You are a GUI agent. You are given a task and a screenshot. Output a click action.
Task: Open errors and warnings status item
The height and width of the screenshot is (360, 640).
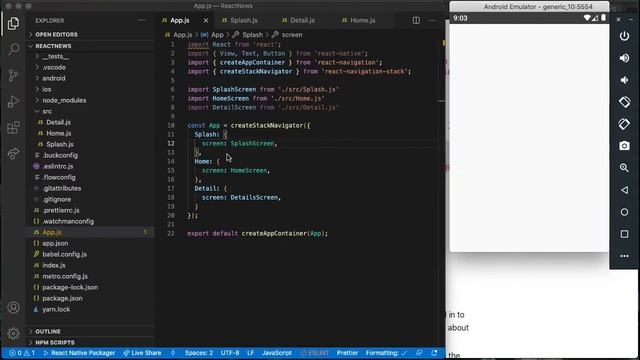22,353
